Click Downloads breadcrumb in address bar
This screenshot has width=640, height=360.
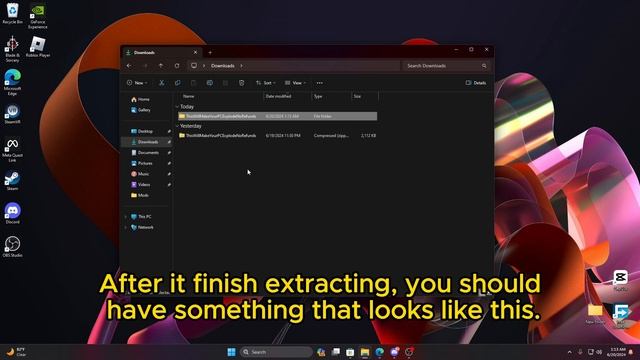pos(222,66)
